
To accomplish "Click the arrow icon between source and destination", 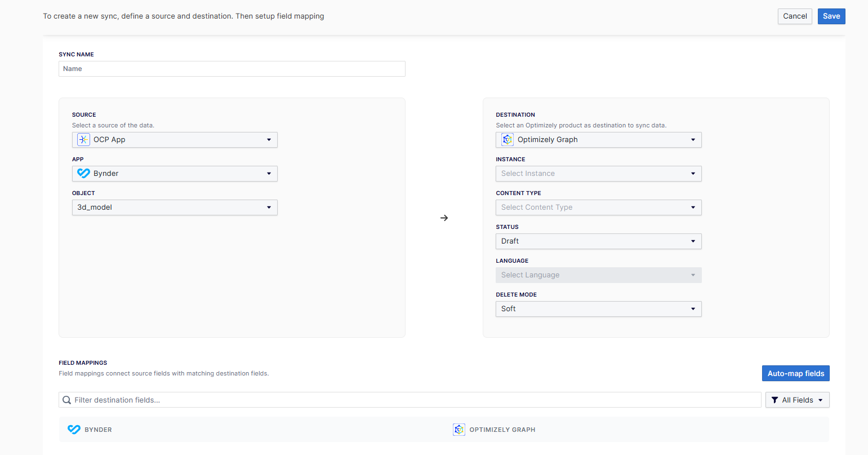I will [x=444, y=218].
